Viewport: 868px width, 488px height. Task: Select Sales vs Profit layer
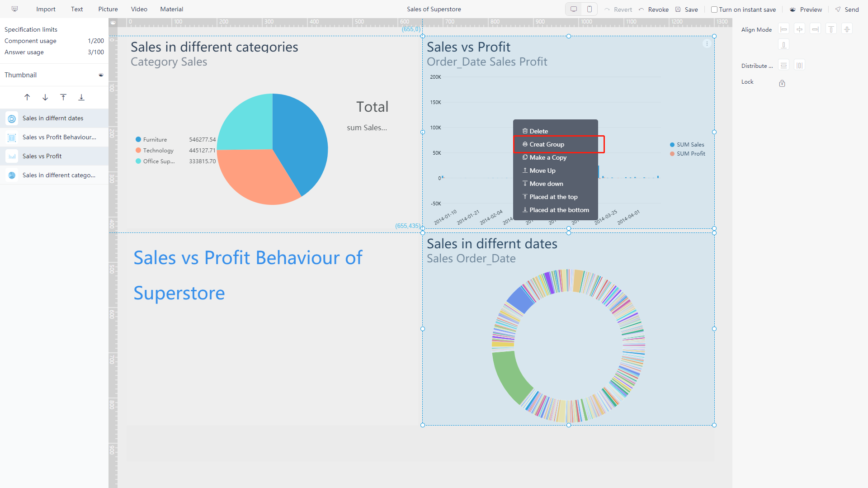pyautogui.click(x=54, y=156)
